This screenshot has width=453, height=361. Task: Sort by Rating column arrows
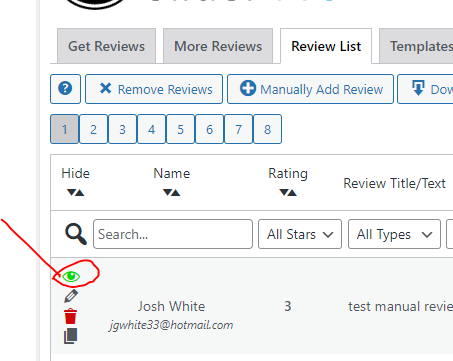click(x=288, y=192)
